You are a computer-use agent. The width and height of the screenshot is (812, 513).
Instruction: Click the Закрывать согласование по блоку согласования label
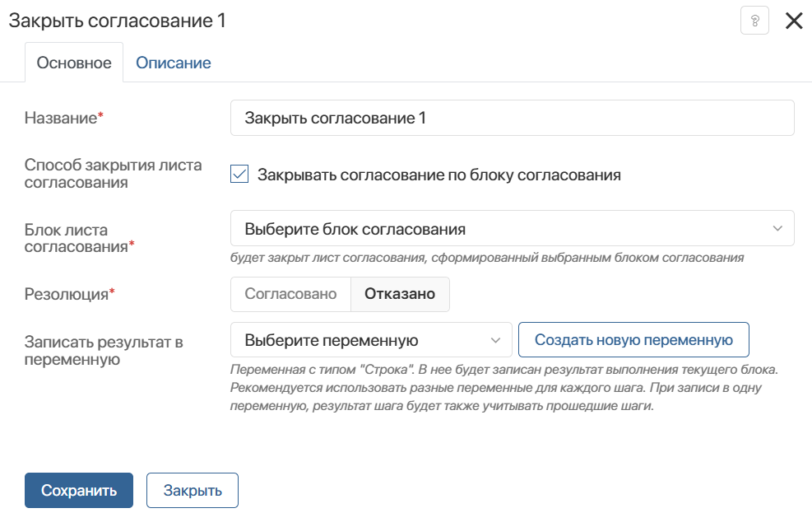pyautogui.click(x=439, y=175)
